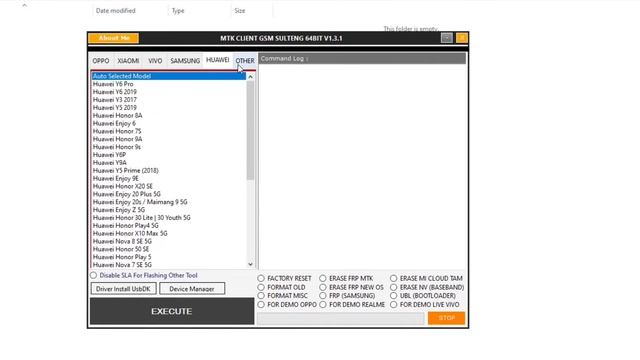Viewport: 640px width, 360px height.
Task: Select Huawei Enjoy 20s / Maimang 9 5G
Action: click(169, 202)
